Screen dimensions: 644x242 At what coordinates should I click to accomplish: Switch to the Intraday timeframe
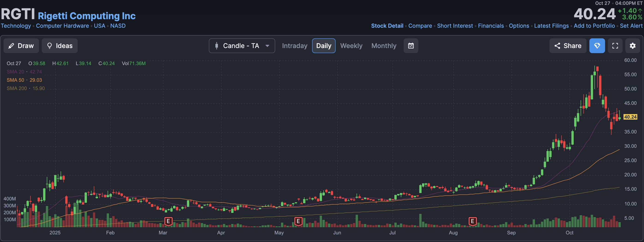295,45
